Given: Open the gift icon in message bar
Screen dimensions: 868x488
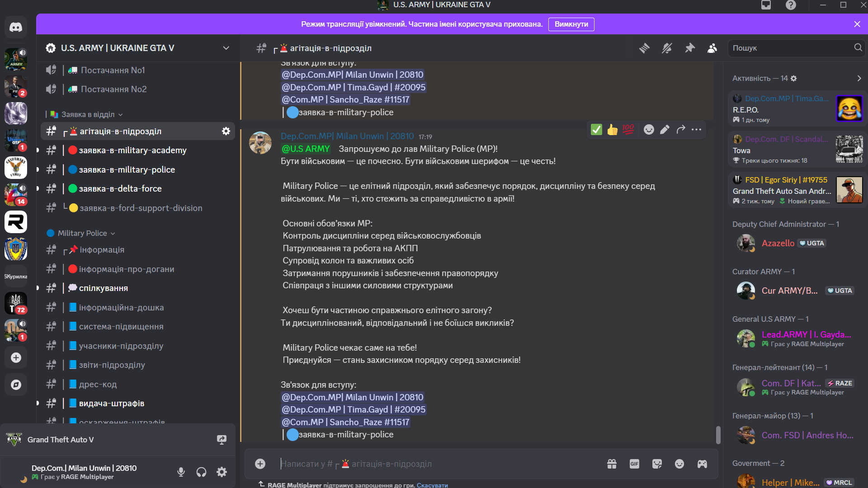Looking at the screenshot, I should point(612,464).
